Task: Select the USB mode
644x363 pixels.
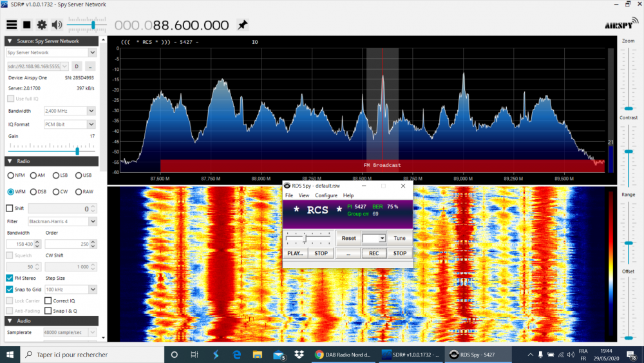Action: tap(79, 175)
